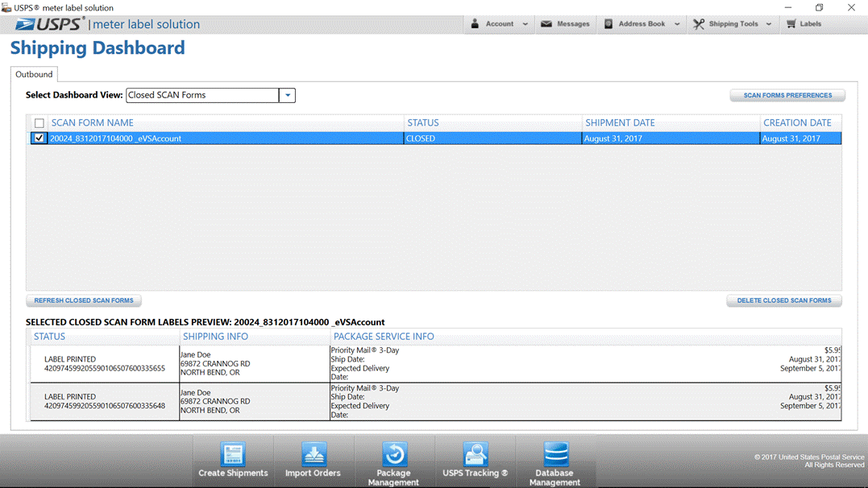This screenshot has height=488, width=868.
Task: Click the USPS eagle logo
Action: click(26, 24)
